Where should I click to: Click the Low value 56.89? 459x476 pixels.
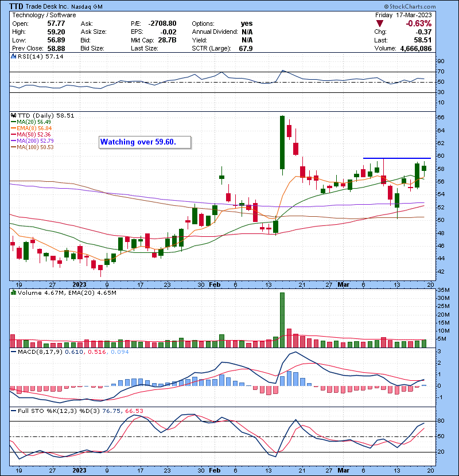coord(56,40)
